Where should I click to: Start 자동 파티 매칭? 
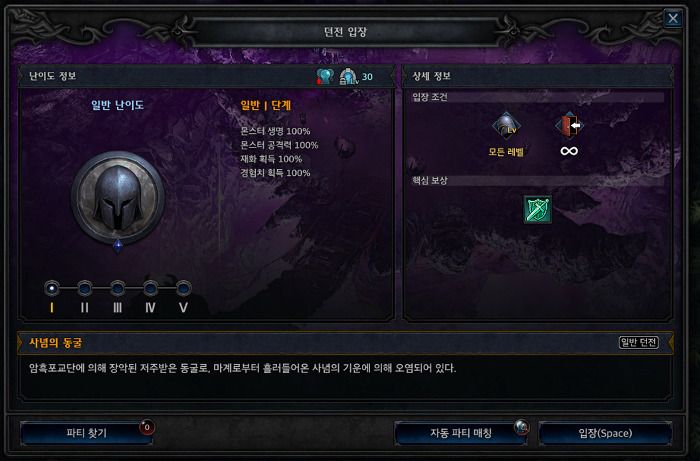pos(461,433)
